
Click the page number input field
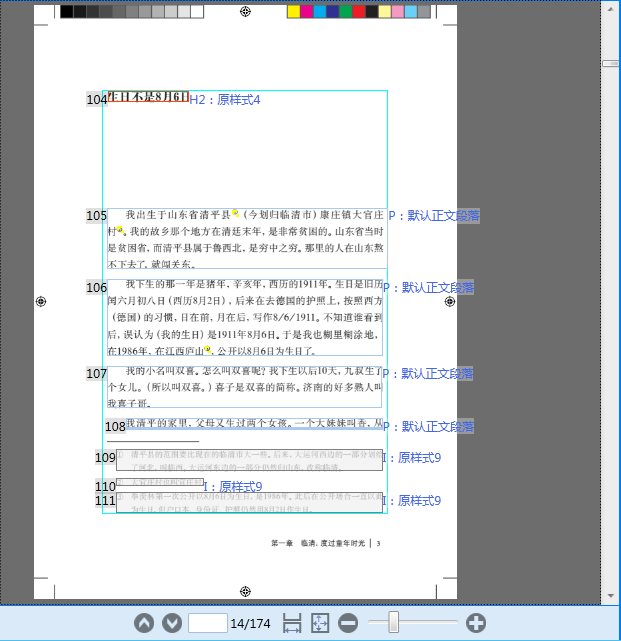pos(207,623)
